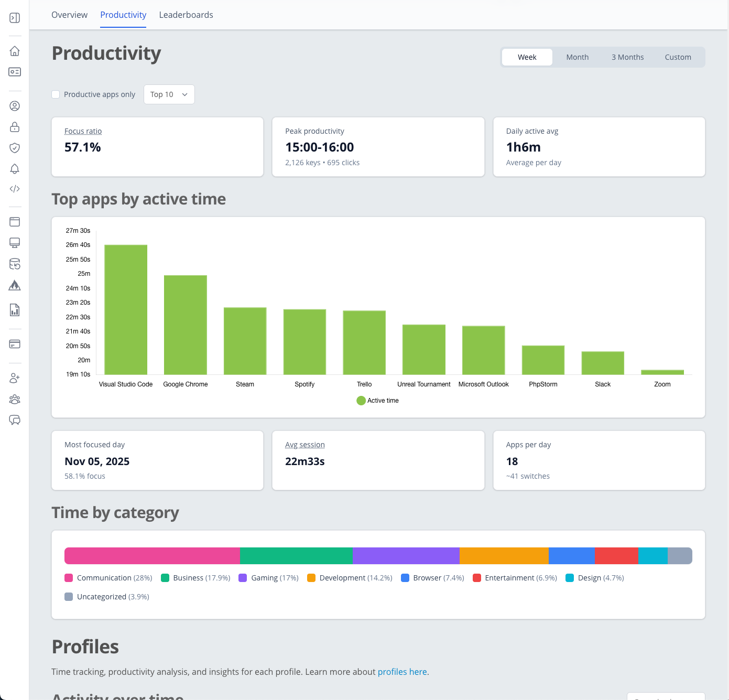The height and width of the screenshot is (700, 729).
Task: Open the security shield section
Action: [15, 148]
